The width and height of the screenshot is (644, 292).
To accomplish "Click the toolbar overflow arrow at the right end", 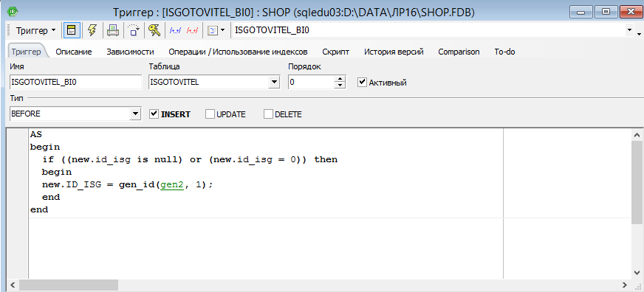I will coord(639,34).
